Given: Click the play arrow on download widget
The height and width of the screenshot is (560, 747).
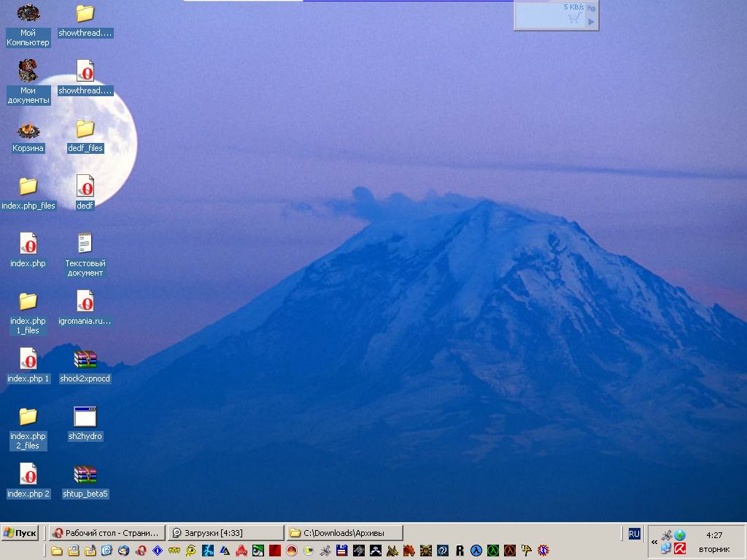Looking at the screenshot, I should 591,21.
